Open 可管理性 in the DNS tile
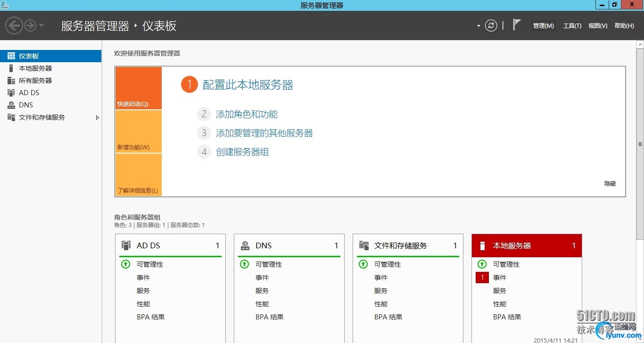This screenshot has width=644, height=343. [269, 264]
